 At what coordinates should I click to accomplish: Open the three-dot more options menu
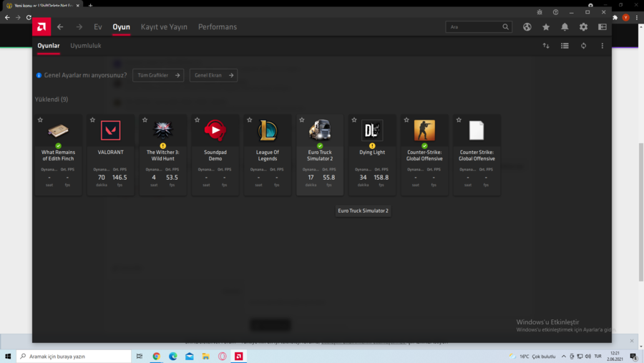(x=602, y=46)
